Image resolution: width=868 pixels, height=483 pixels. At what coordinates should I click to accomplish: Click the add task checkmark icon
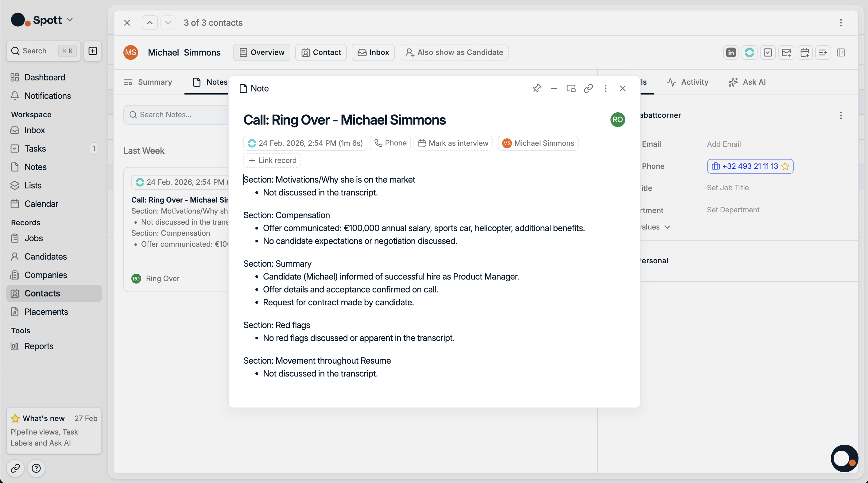click(x=768, y=52)
